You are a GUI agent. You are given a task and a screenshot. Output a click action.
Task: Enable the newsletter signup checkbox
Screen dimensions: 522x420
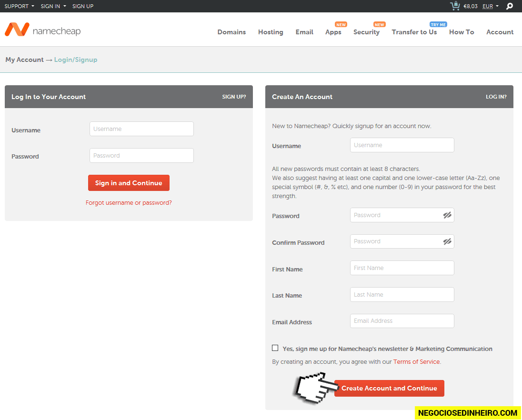[x=275, y=348]
